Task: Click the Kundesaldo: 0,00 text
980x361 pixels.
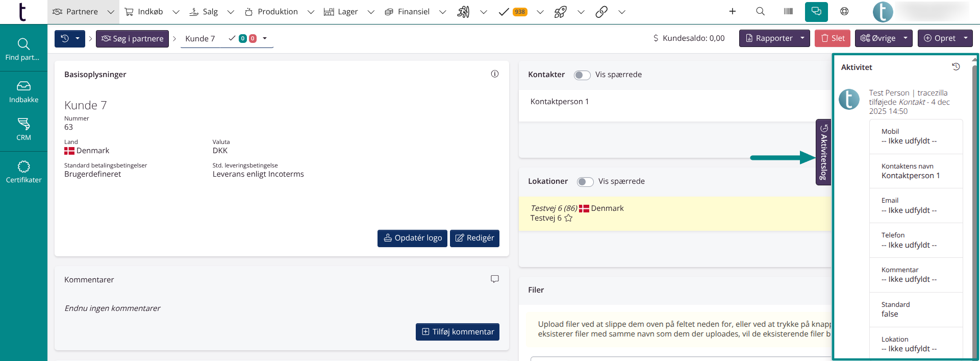Action: tap(693, 38)
